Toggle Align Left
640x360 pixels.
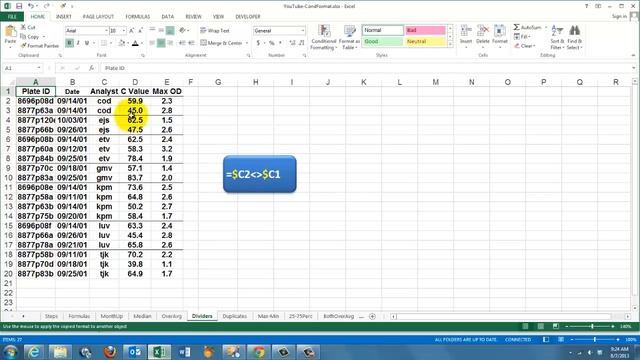click(x=152, y=43)
